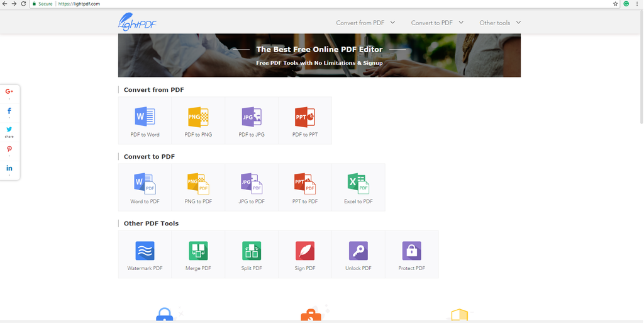Viewport: 644px width, 323px height.
Task: Open the Other tools dropdown
Action: pyautogui.click(x=500, y=23)
